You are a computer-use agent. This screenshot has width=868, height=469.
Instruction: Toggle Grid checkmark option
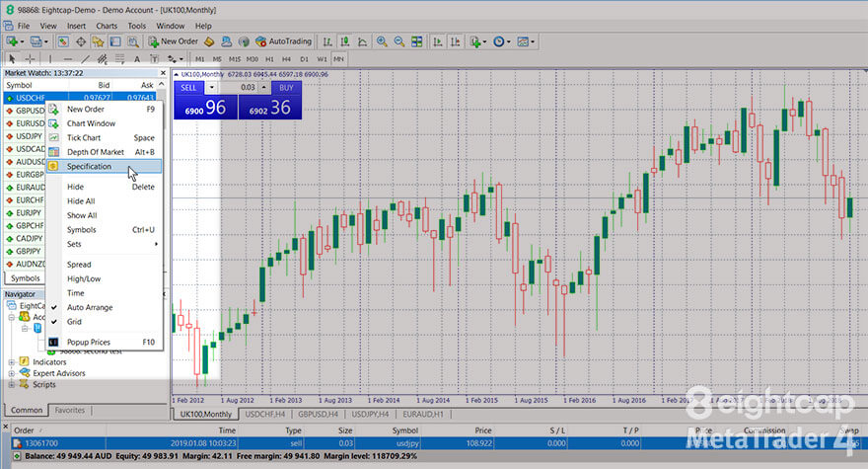(x=105, y=322)
